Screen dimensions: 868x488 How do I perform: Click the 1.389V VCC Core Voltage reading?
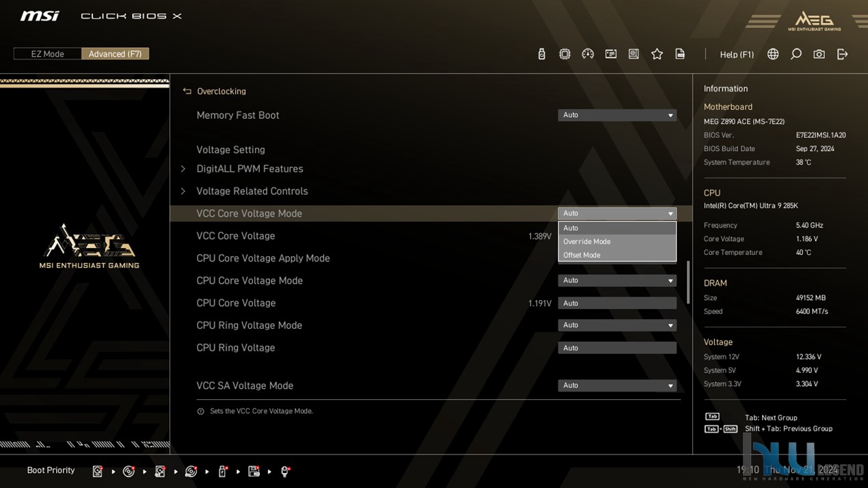click(x=540, y=236)
